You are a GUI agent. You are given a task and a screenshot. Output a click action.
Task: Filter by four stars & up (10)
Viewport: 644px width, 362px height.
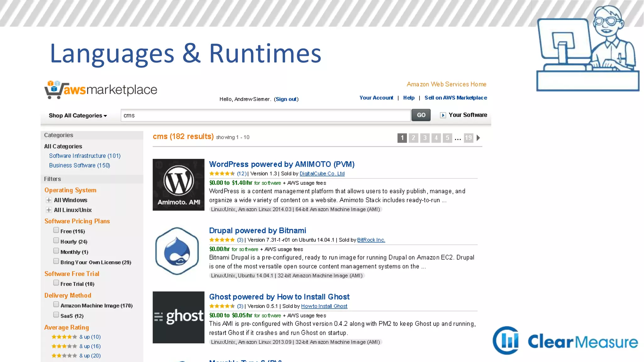pyautogui.click(x=76, y=337)
